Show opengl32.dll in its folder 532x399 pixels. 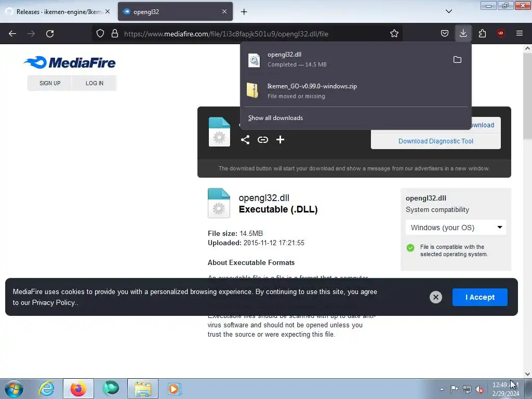pos(457,60)
